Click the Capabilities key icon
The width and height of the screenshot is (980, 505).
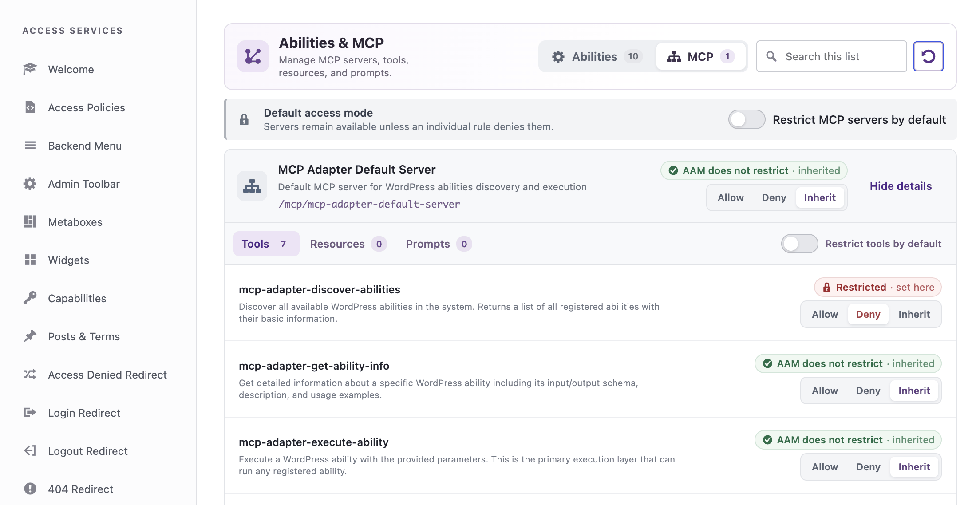pyautogui.click(x=30, y=298)
